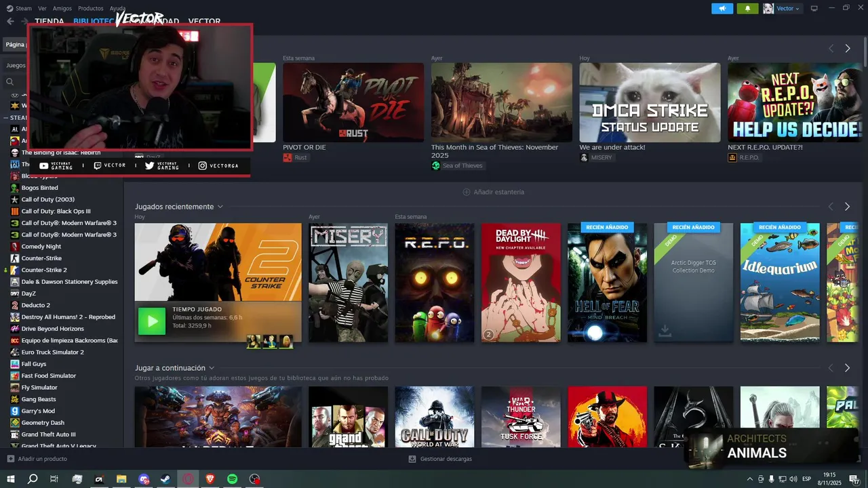Click the volume speaker tray icon
This screenshot has width=868, height=488.
click(794, 479)
